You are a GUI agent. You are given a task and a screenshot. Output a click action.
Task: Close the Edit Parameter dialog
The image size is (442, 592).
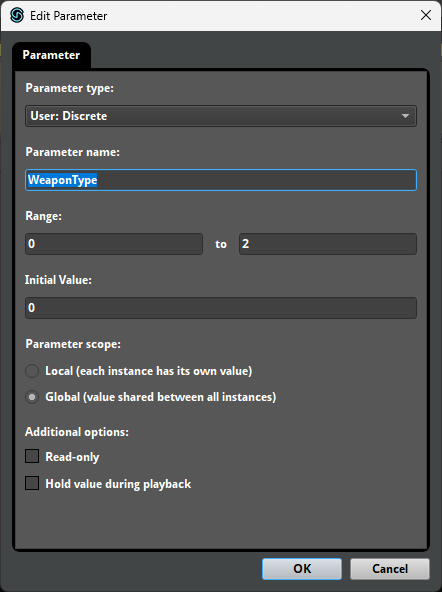(426, 15)
